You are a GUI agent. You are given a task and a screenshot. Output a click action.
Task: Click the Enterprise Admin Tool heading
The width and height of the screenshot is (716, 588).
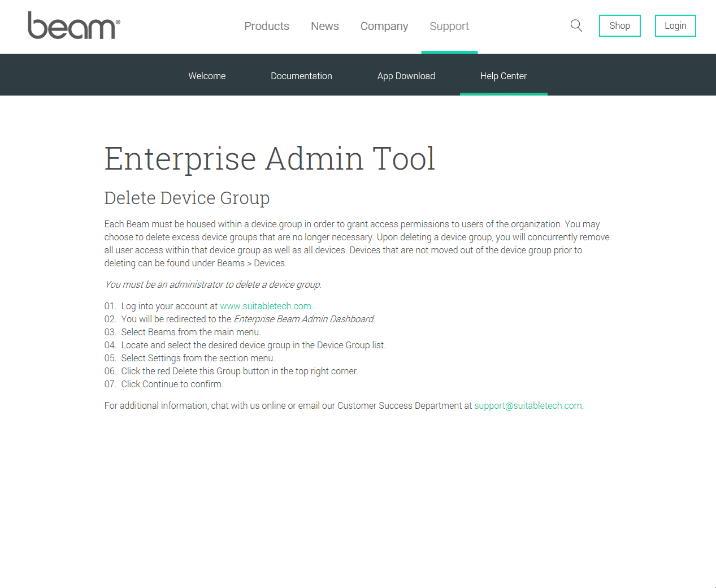(270, 158)
